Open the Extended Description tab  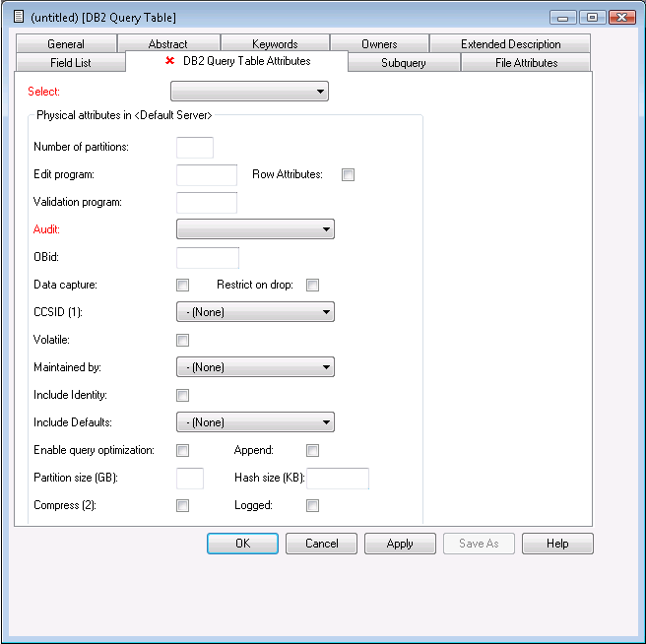click(x=510, y=44)
